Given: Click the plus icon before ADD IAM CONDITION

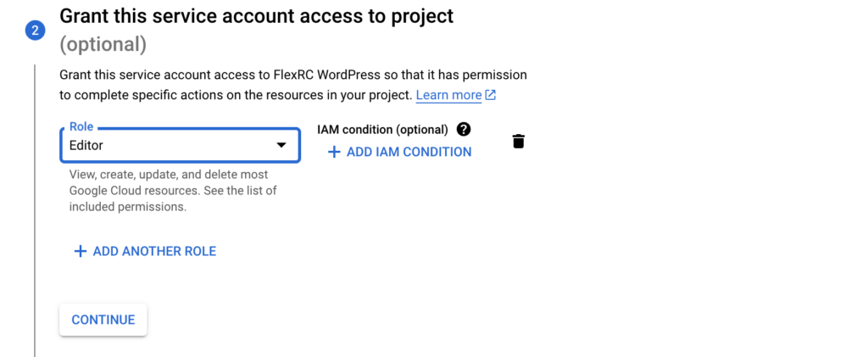Looking at the screenshot, I should click(334, 152).
